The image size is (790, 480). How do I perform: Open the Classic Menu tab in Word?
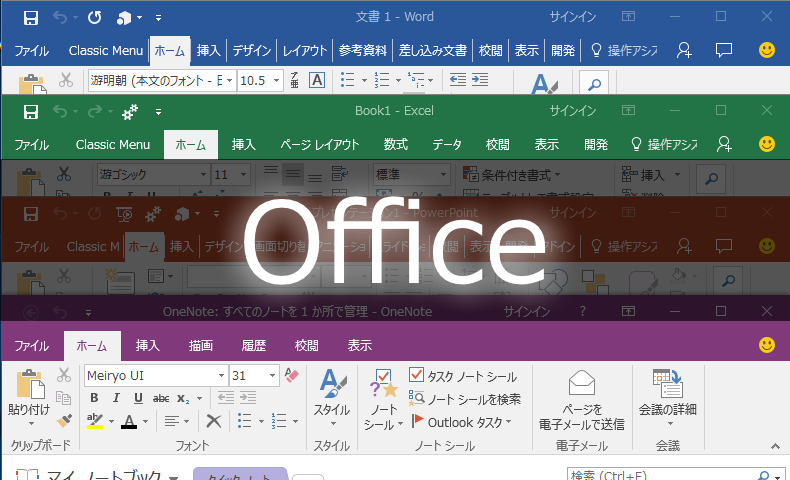(x=106, y=50)
